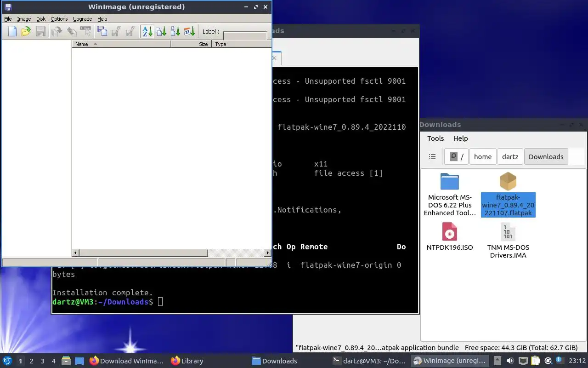This screenshot has width=588, height=368.
Task: Click the 'Downloads' path button in file manager
Action: 546,156
